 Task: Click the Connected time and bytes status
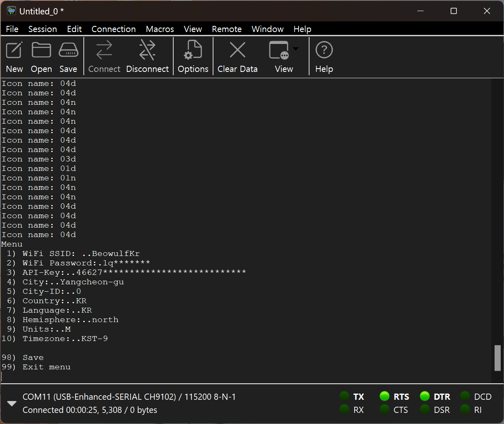(x=90, y=410)
